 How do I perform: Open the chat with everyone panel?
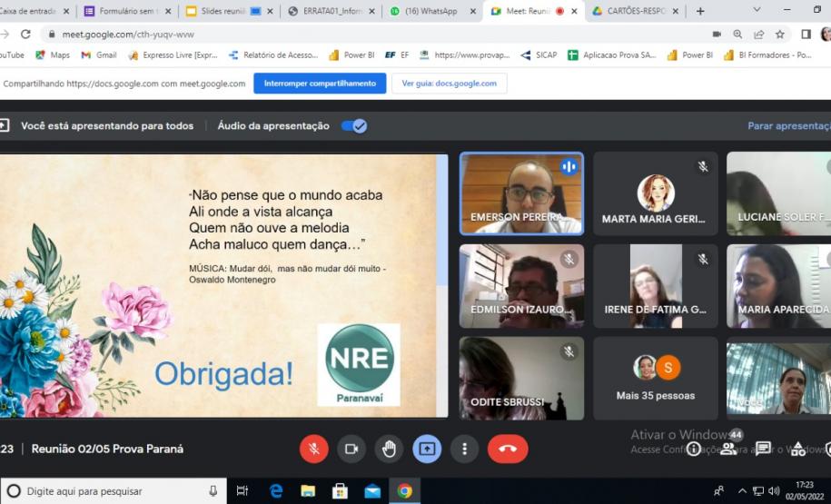tap(763, 449)
